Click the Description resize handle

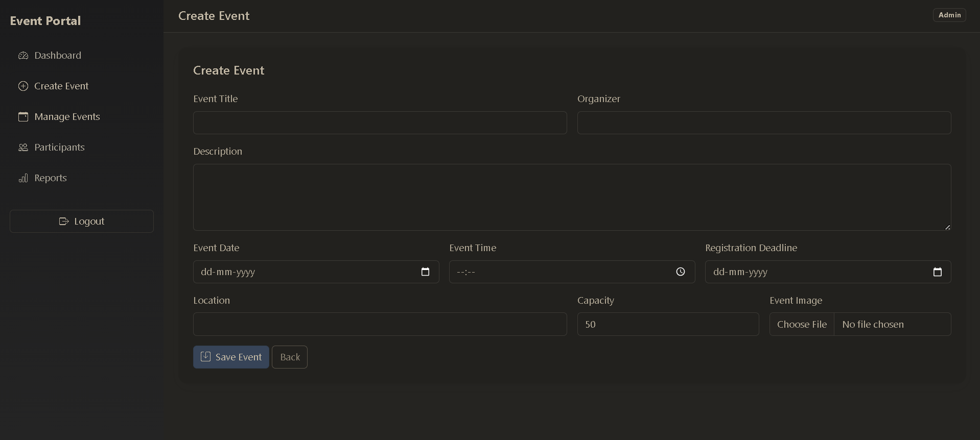(947, 227)
